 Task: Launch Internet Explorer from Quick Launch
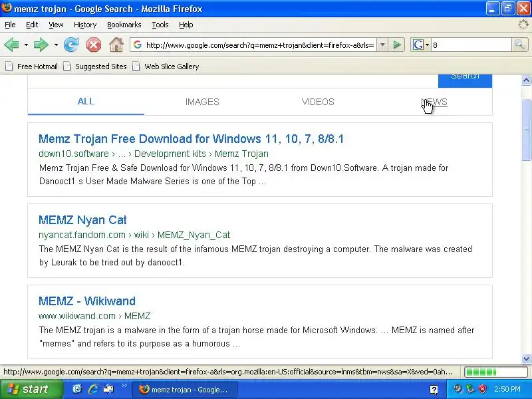(93, 389)
